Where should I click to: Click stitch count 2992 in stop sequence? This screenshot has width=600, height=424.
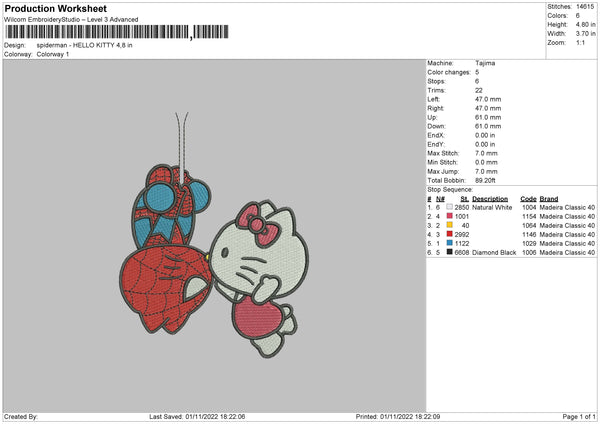click(461, 235)
